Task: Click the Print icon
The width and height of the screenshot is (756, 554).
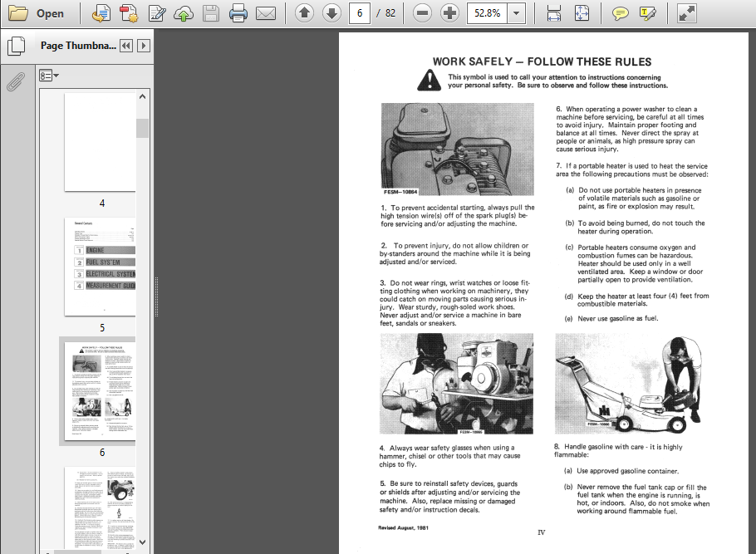Action: [x=238, y=13]
